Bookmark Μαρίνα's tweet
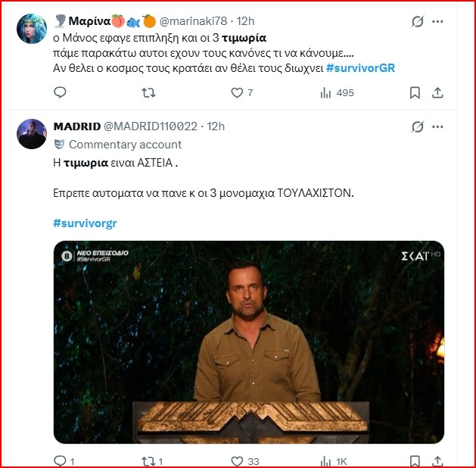Image resolution: width=476 pixels, height=468 pixels. tap(415, 92)
